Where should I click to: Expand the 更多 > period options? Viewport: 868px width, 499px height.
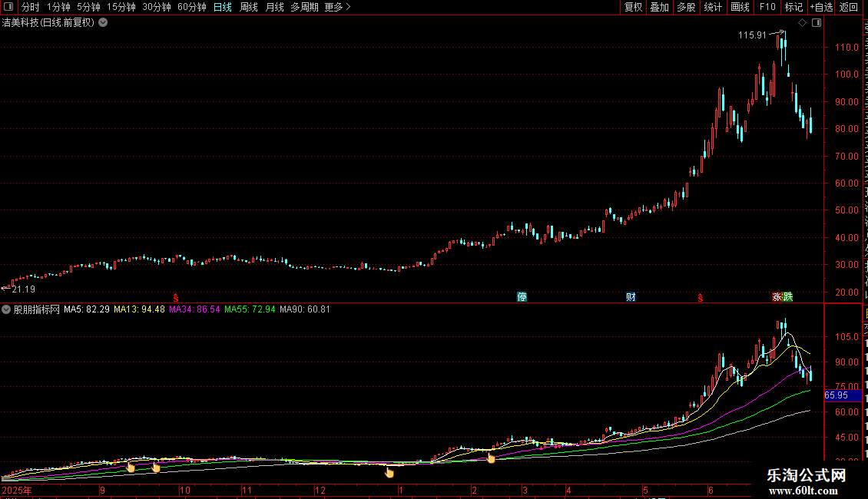(x=338, y=7)
